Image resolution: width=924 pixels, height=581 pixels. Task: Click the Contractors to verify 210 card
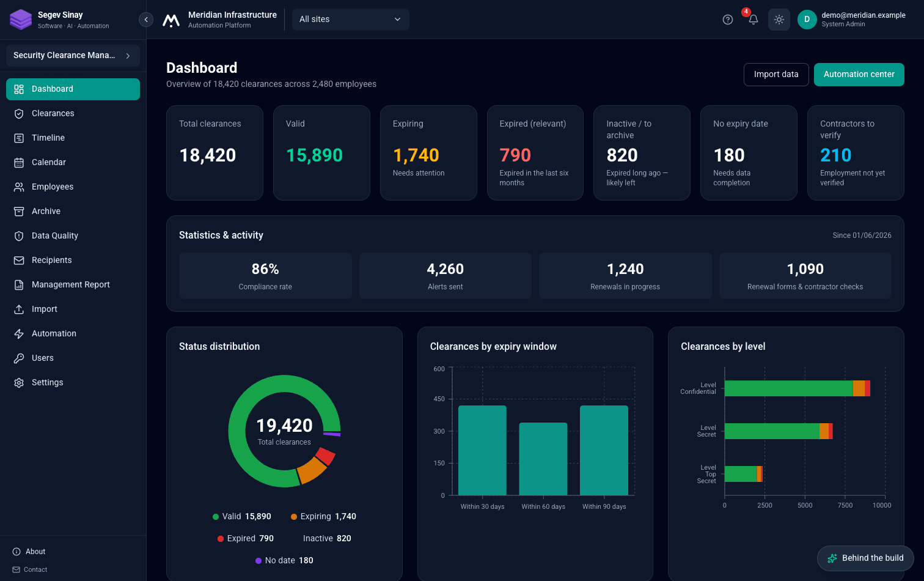856,153
